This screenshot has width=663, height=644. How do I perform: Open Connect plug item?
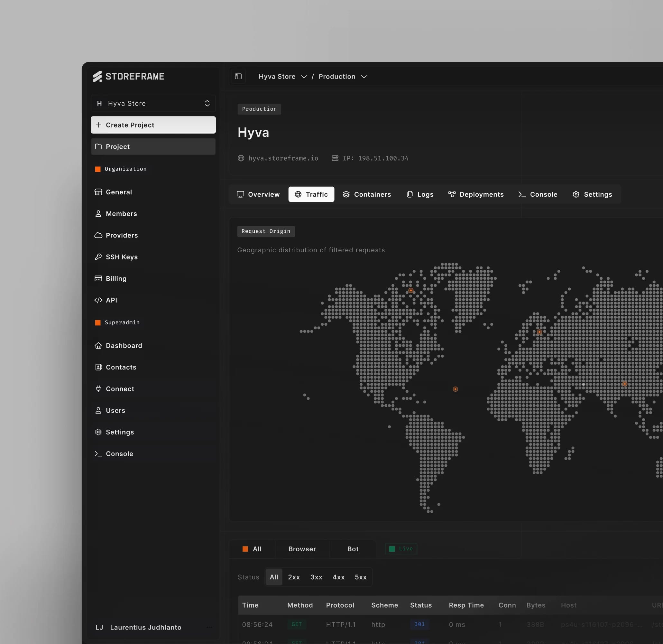[153, 389]
